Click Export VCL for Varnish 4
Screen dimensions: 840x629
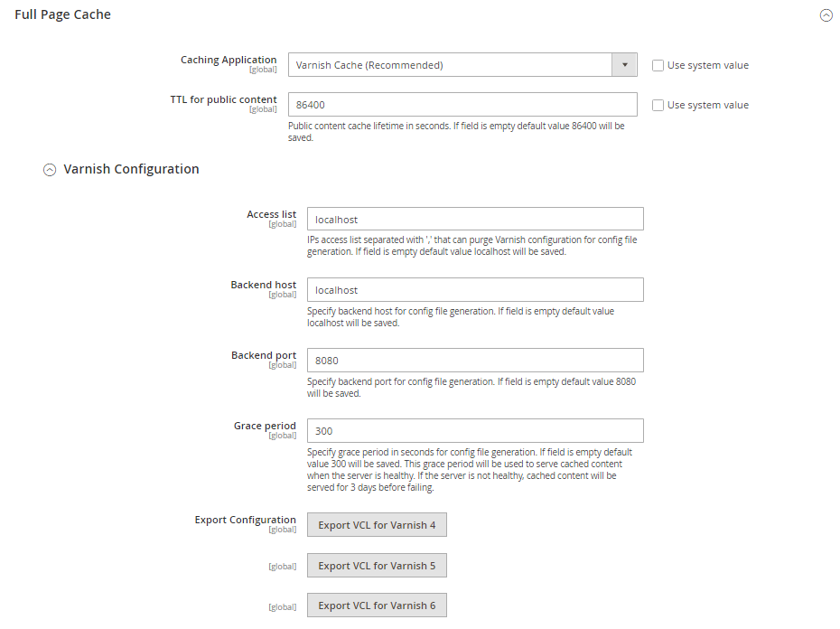pos(377,524)
